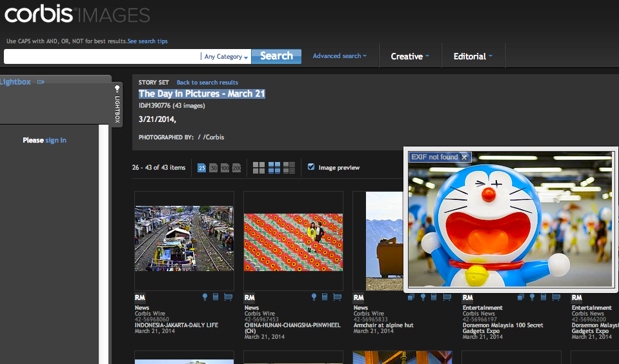
Task: Add Doraemon 42-56966197 image to lightbox
Action: pyautogui.click(x=532, y=297)
